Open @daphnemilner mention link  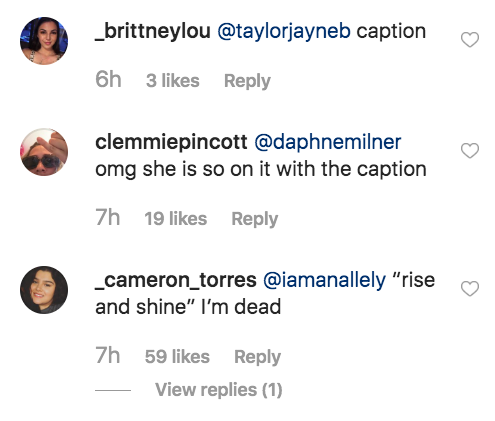click(328, 142)
